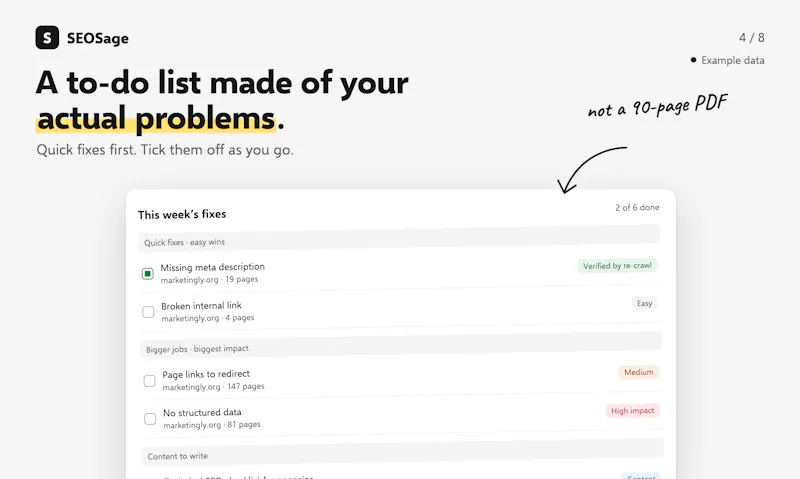Select the Medium impact badge
This screenshot has height=479, width=800.
(x=639, y=372)
